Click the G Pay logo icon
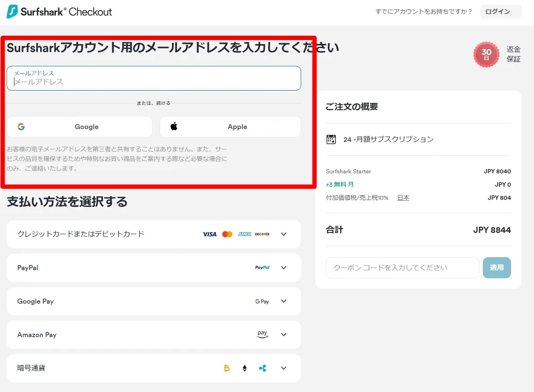The width and height of the screenshot is (534, 392). click(x=262, y=301)
